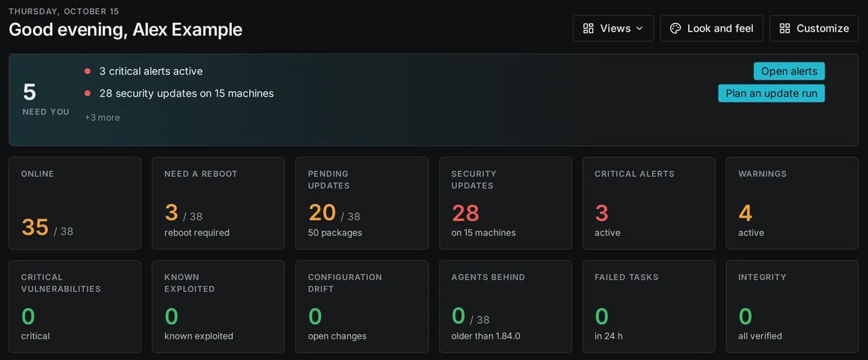This screenshot has width=868, height=360.
Task: Open the Views dropdown menu
Action: coord(613,29)
